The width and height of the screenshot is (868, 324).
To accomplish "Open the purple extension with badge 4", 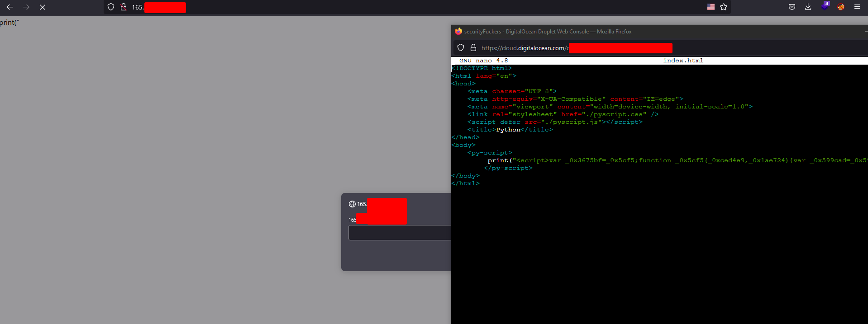I will 825,6.
